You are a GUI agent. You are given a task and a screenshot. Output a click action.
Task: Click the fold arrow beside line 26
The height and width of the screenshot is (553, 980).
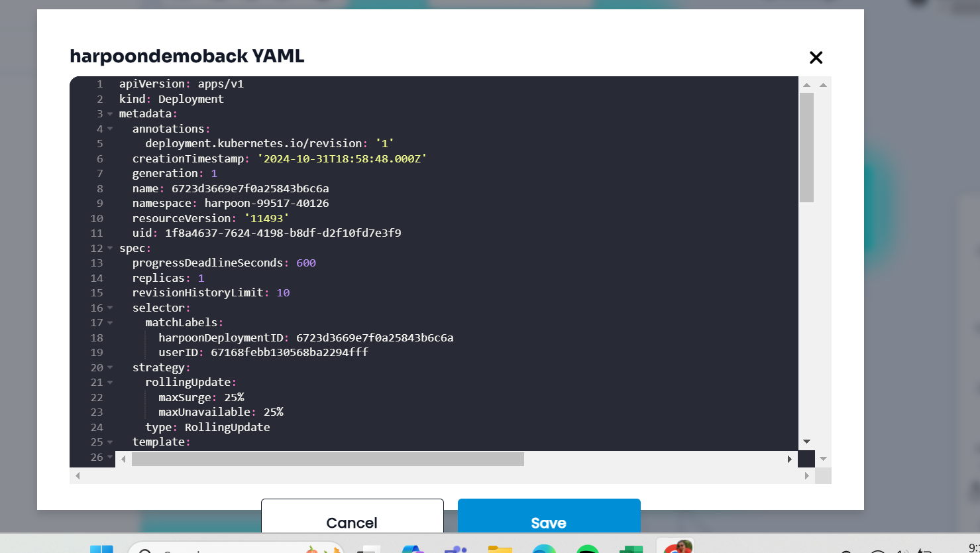[110, 457]
